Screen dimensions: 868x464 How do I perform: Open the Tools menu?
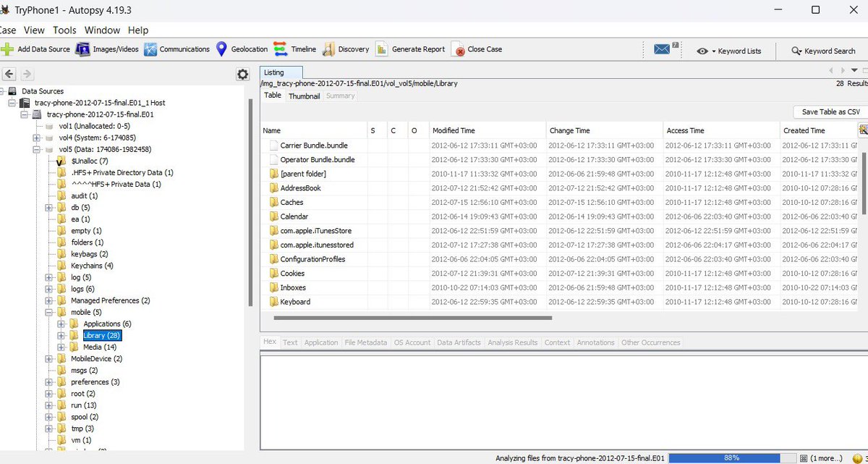point(64,30)
